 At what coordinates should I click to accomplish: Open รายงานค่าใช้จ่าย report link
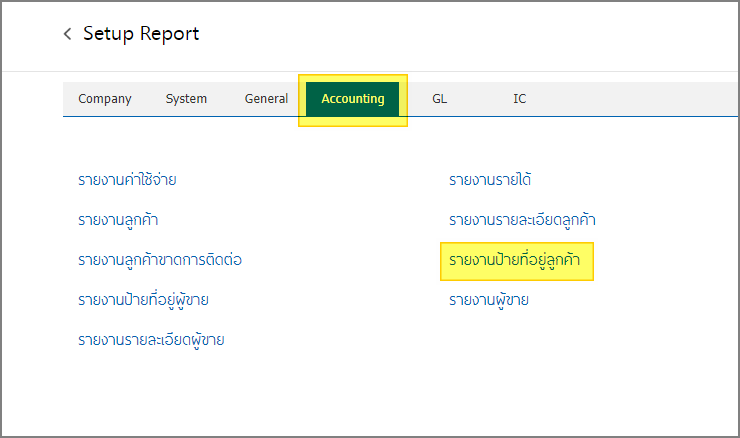pyautogui.click(x=127, y=179)
